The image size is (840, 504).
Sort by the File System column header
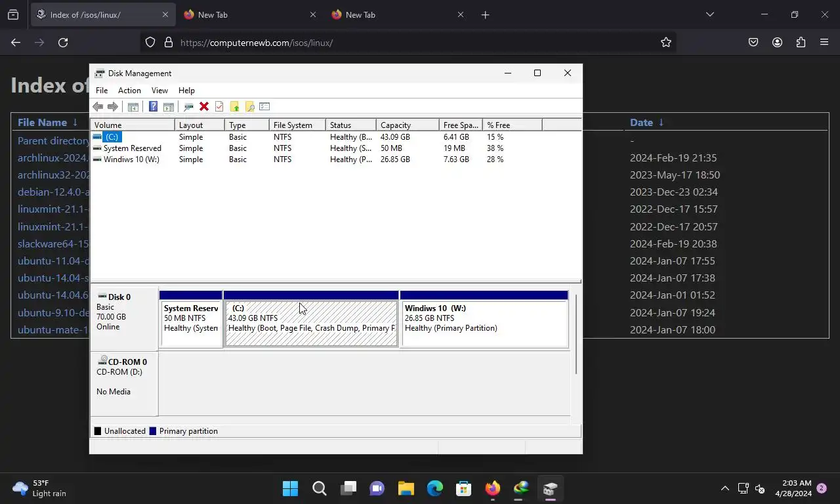pos(297,125)
